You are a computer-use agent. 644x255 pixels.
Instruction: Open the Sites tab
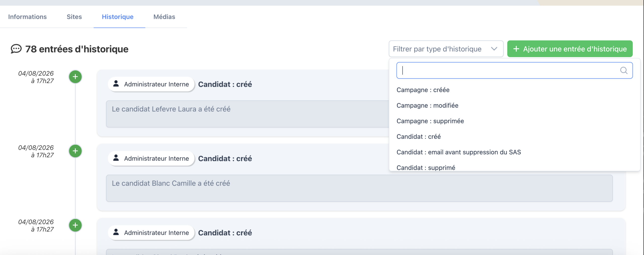(x=74, y=17)
